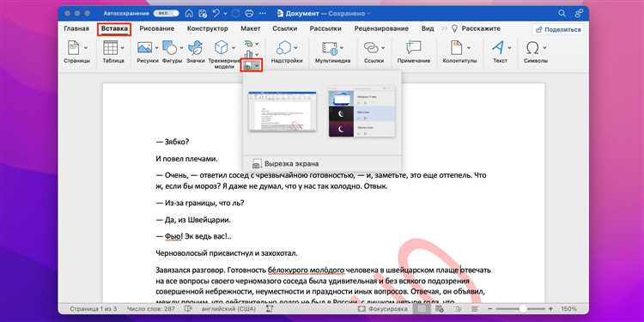
Task: Open the Текст text group icon
Action: coord(497,48)
